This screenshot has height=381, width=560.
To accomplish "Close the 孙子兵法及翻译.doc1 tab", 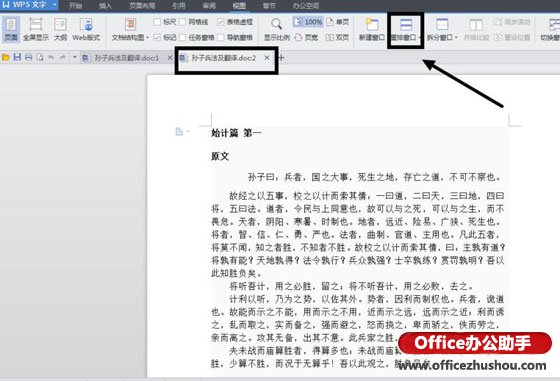I will pyautogui.click(x=170, y=58).
